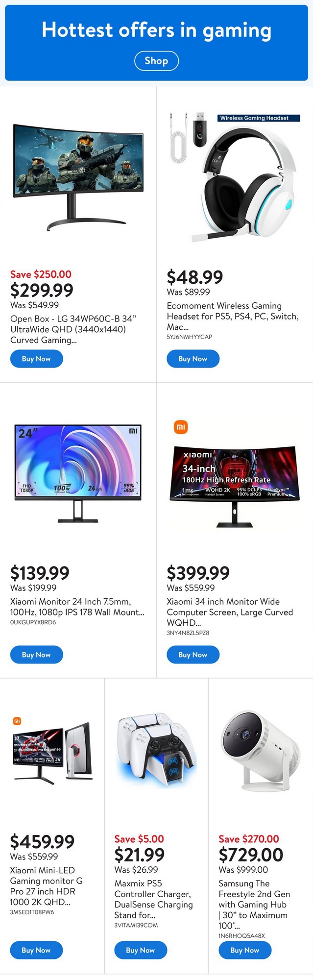Open Ecomoment Wireless Gaming Headset product title

pos(233,316)
